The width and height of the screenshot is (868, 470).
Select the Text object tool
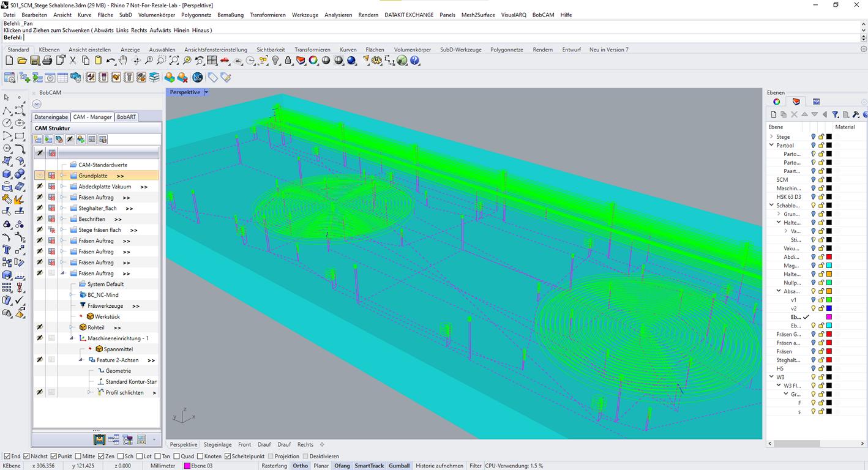point(7,250)
